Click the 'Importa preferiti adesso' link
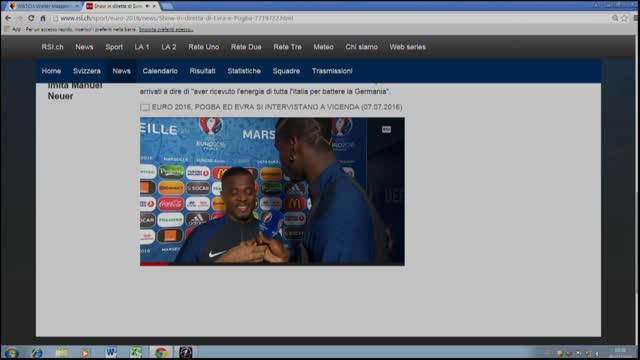 pyautogui.click(x=166, y=29)
